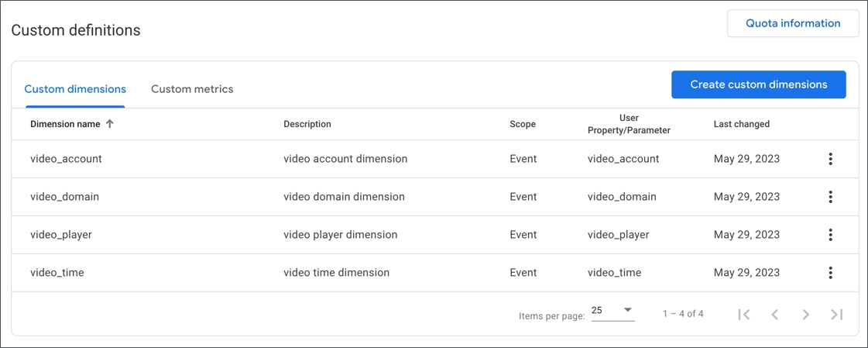Click video_player parameter cell

pos(619,234)
